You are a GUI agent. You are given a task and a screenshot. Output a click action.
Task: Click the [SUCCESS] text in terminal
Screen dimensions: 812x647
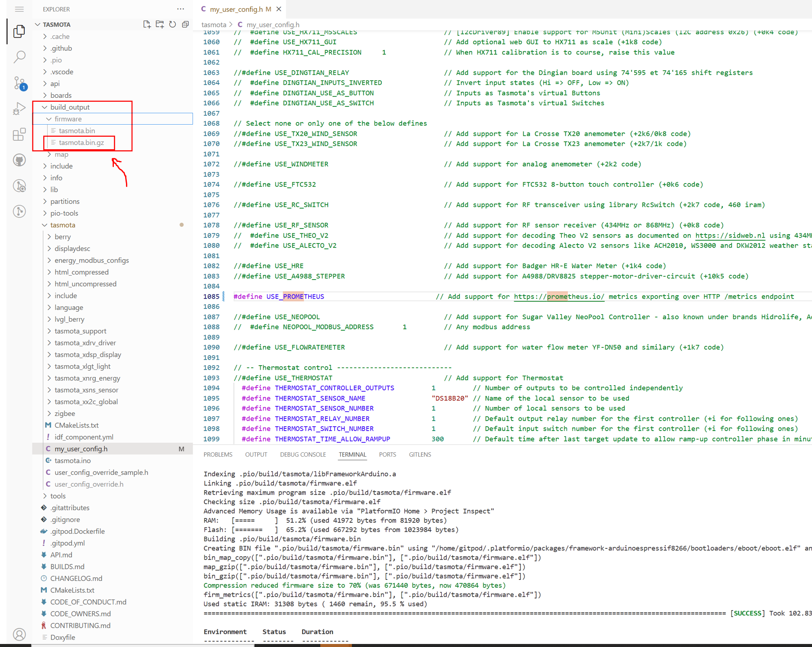[748, 613]
